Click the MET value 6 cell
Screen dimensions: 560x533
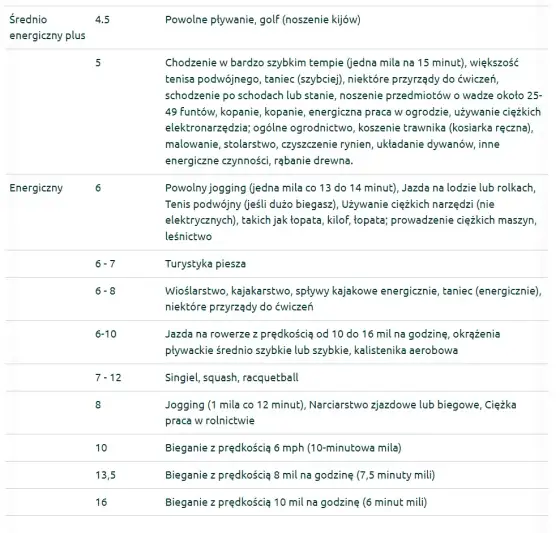click(x=98, y=188)
